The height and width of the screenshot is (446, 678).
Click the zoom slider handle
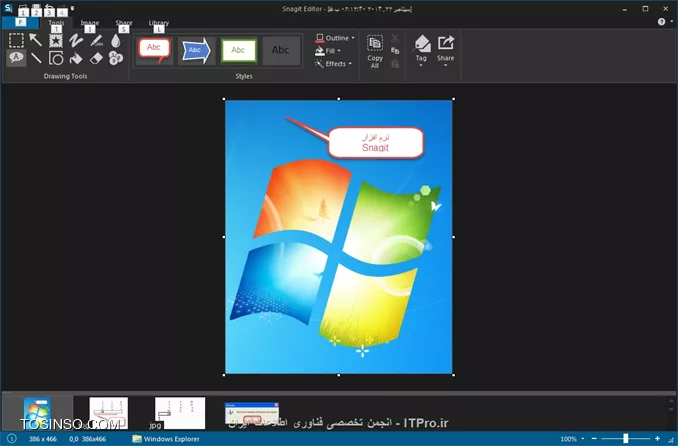[626, 439]
